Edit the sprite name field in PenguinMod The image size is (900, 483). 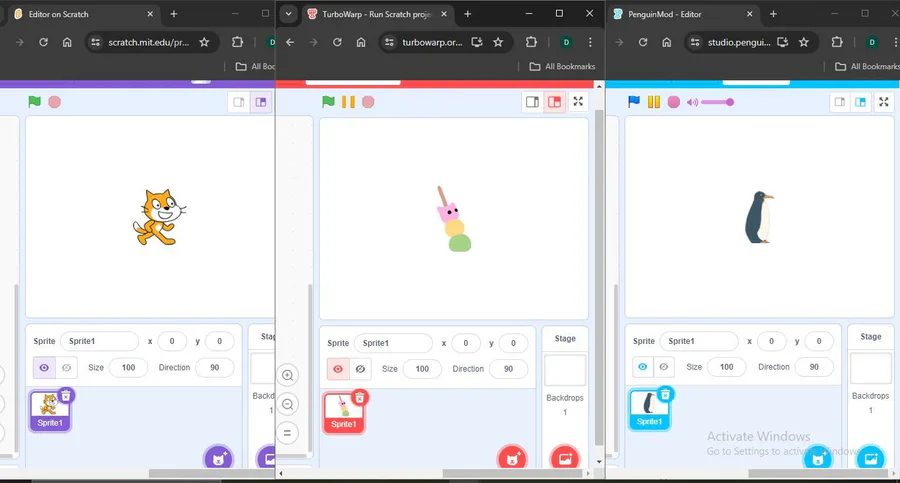point(699,341)
